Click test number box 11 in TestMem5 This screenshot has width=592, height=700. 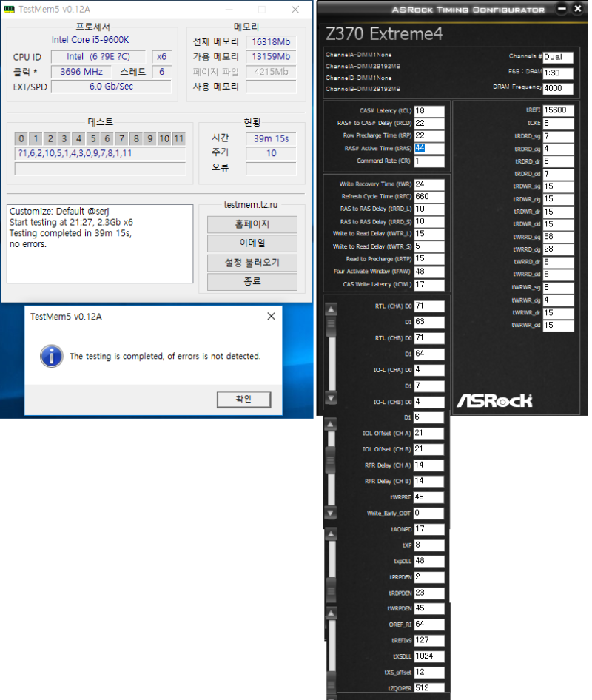[179, 139]
